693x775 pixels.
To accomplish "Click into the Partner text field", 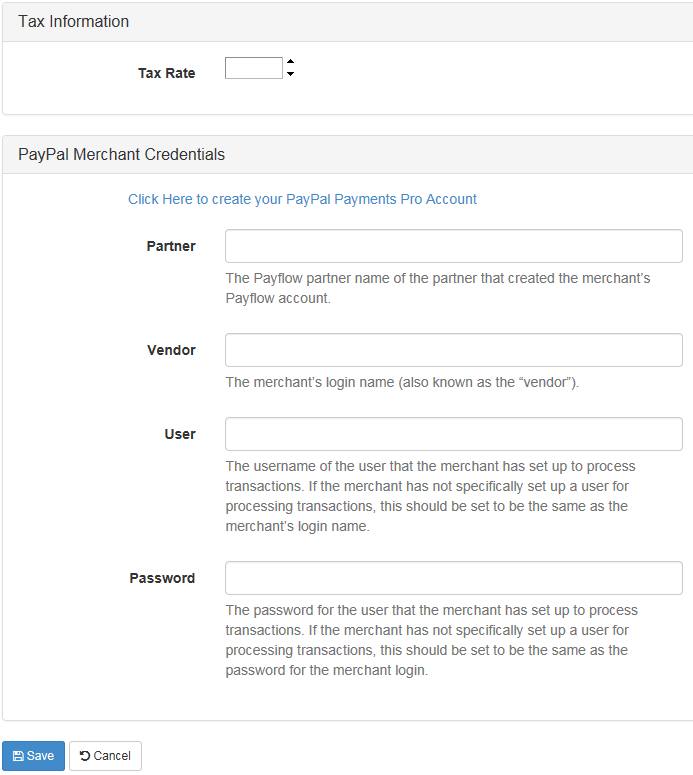I will pos(453,246).
